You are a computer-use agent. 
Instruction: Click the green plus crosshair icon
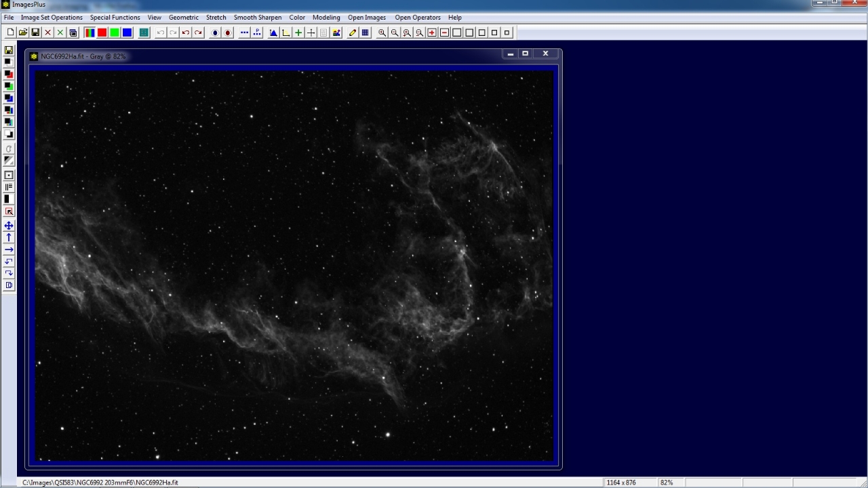(298, 33)
